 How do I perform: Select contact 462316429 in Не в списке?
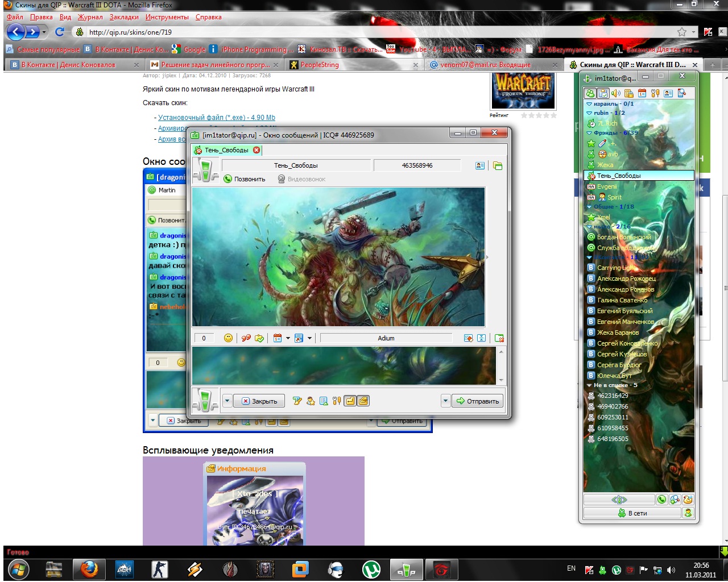pyautogui.click(x=639, y=396)
